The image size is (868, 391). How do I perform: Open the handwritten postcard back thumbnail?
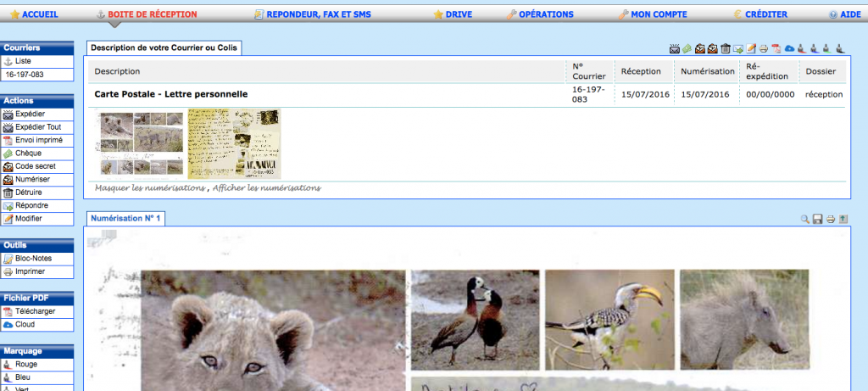click(x=234, y=142)
